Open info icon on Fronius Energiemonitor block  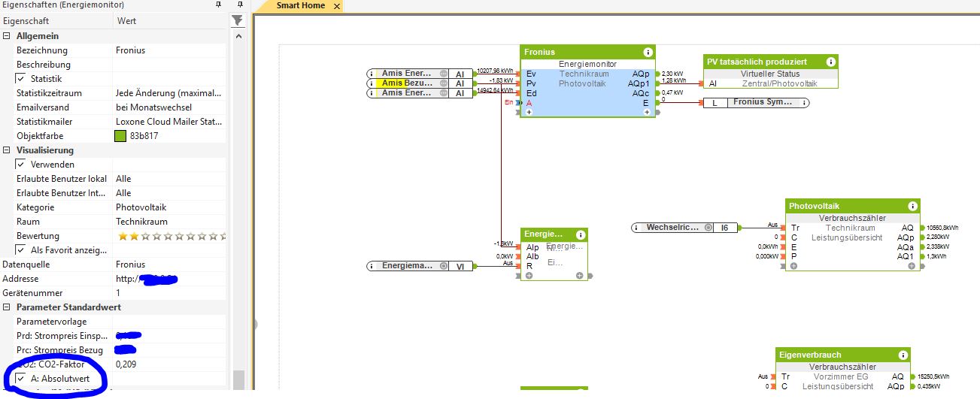pos(648,52)
